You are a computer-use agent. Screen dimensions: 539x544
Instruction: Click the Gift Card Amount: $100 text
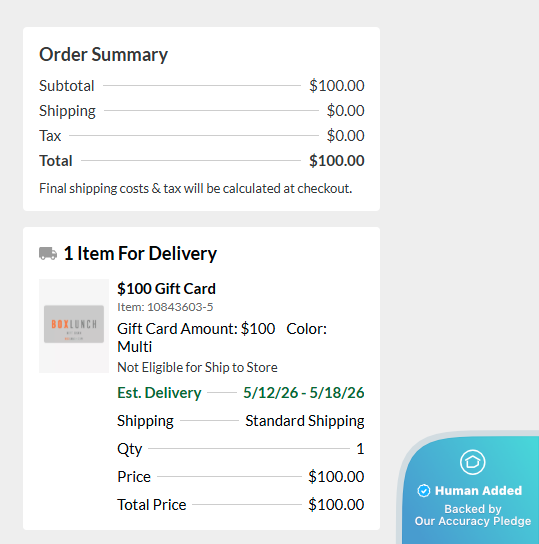[x=196, y=329]
